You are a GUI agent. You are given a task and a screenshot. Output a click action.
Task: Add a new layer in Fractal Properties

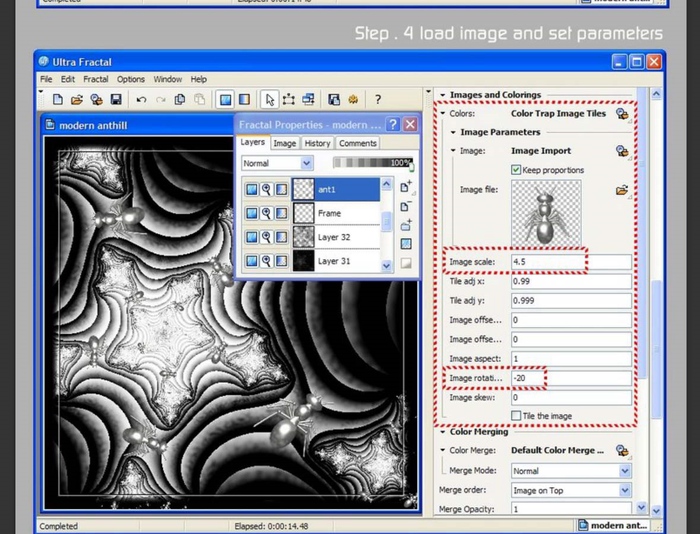(x=406, y=187)
